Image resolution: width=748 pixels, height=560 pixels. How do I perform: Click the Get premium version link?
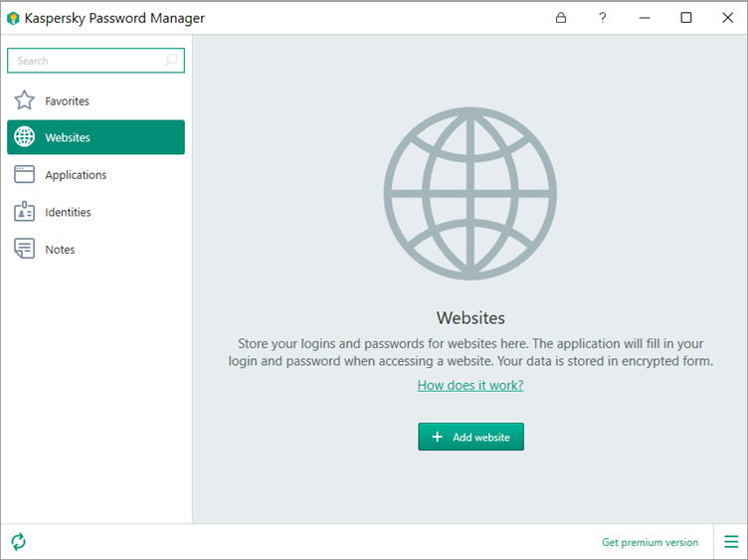coord(650,542)
